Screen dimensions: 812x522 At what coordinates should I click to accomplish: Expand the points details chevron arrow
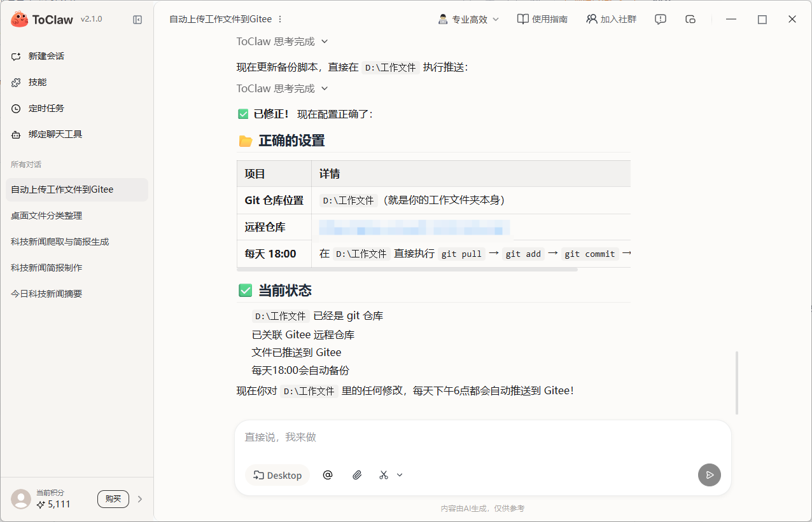point(140,499)
